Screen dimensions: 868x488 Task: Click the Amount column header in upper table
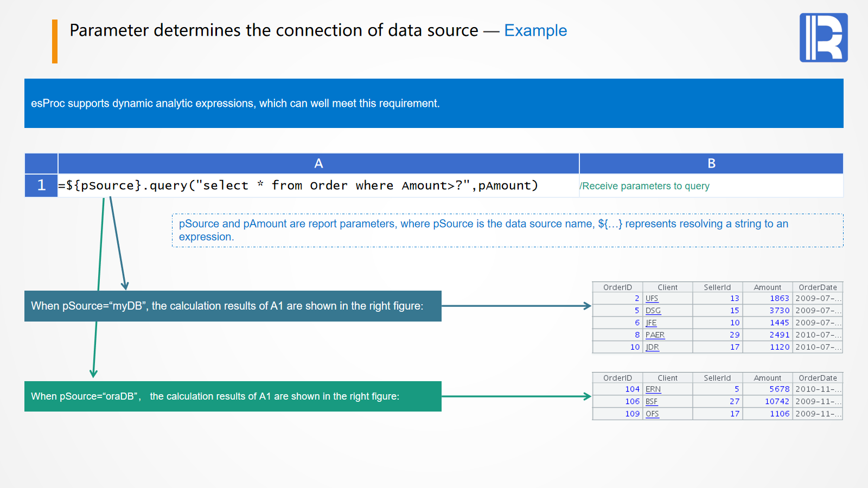tap(767, 287)
